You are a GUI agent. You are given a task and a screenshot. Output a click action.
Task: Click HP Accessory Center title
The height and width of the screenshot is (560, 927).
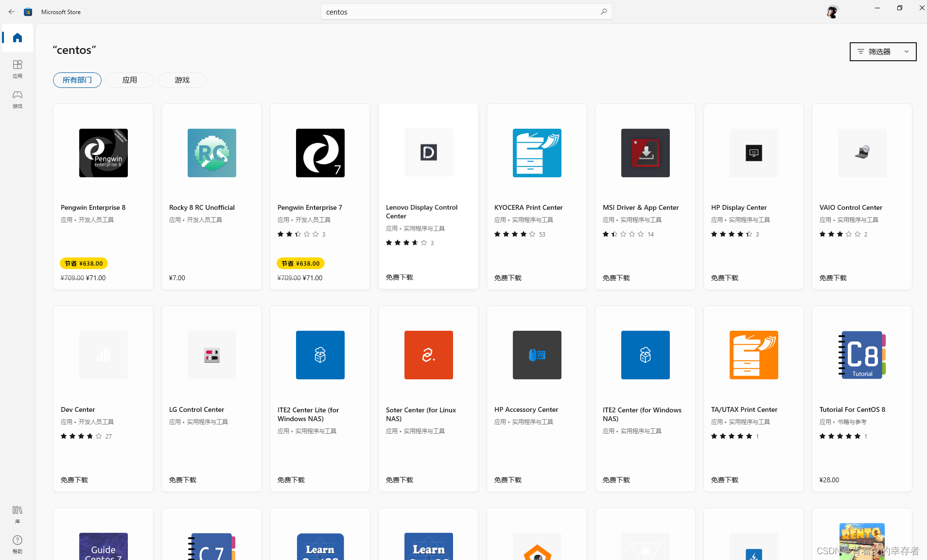[526, 409]
